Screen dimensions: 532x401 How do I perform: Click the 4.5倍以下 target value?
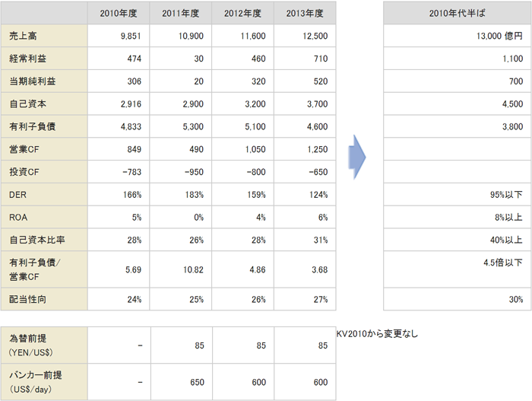coord(503,263)
